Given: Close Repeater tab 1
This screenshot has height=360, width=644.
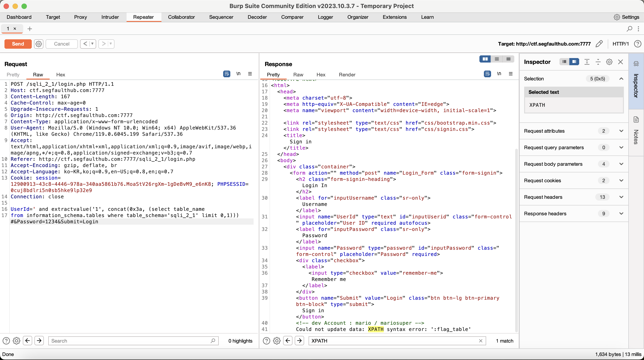Looking at the screenshot, I should pyautogui.click(x=15, y=29).
